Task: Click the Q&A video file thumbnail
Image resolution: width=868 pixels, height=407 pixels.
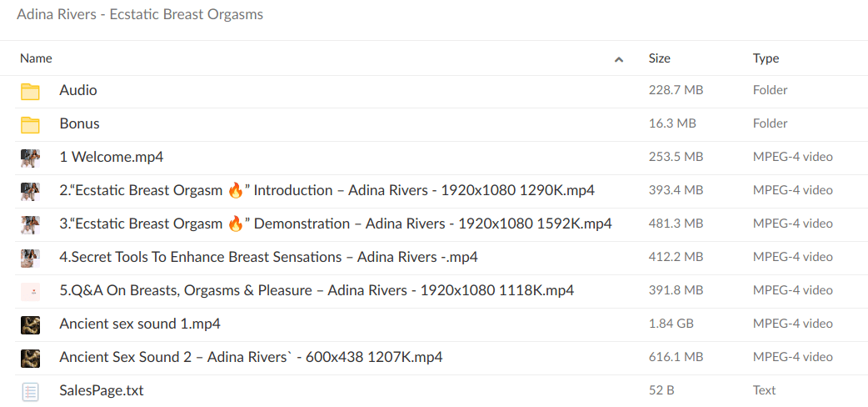Action: click(x=30, y=291)
